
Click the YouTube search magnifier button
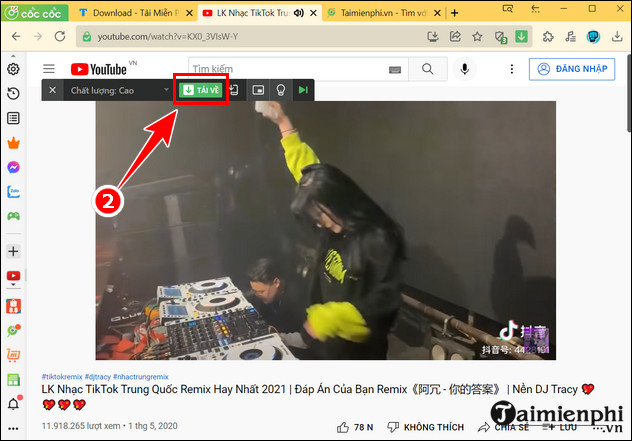point(428,69)
